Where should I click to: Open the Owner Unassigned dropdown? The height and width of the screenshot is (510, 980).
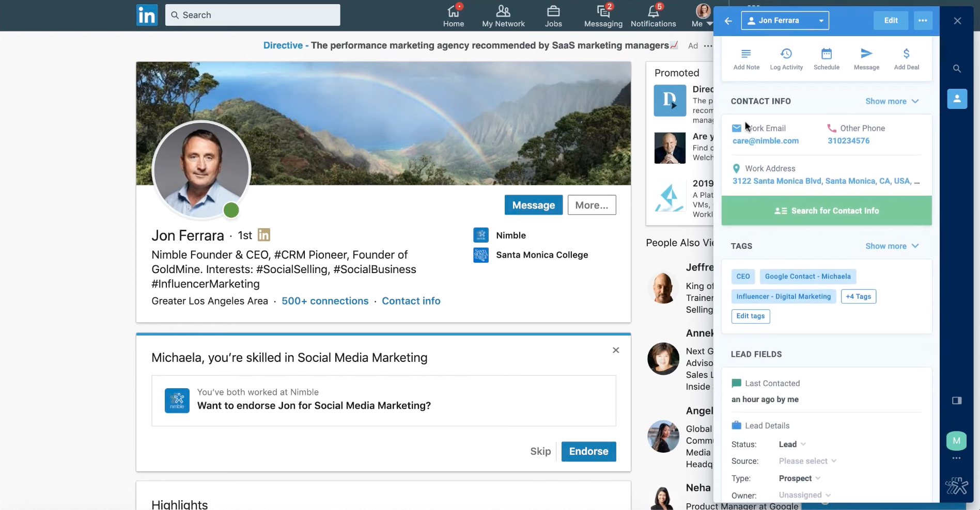[804, 495]
